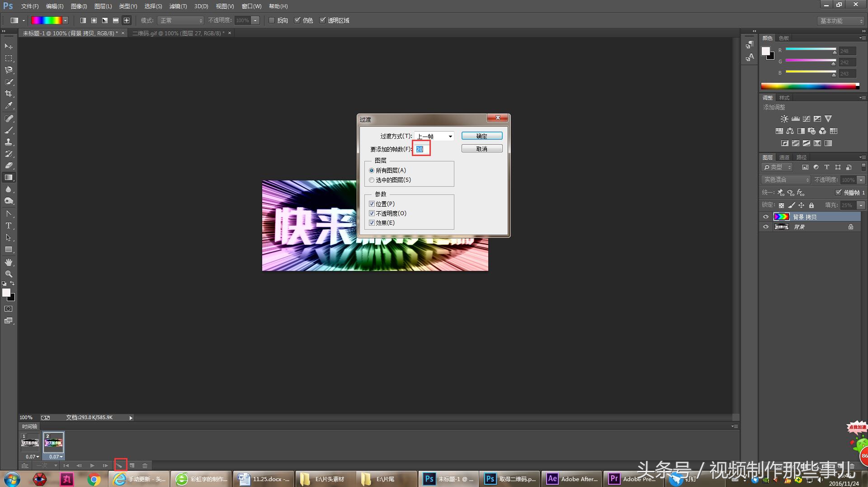Select the 选中的图层 radio button
The height and width of the screenshot is (487, 868).
point(372,180)
